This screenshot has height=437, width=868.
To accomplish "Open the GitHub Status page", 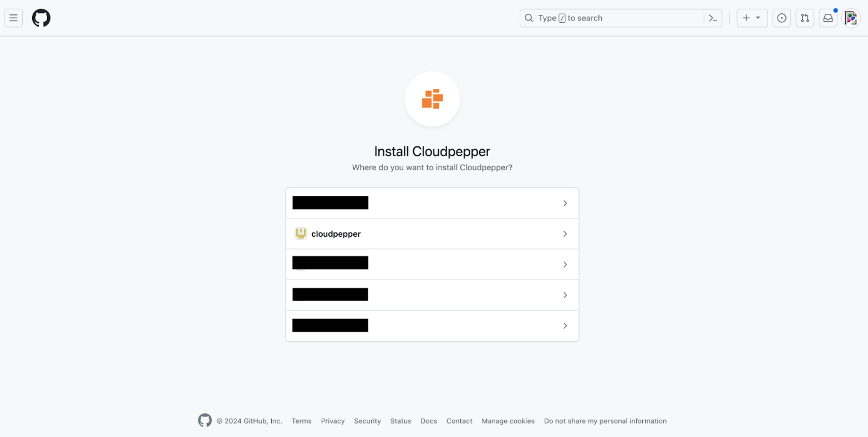I will pos(400,421).
